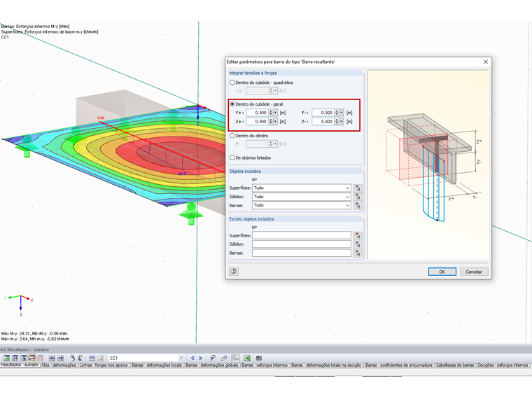Viewport: 532px width, 399px height.
Task: Open 'Barras - deformações locais' tab
Action: click(x=157, y=365)
